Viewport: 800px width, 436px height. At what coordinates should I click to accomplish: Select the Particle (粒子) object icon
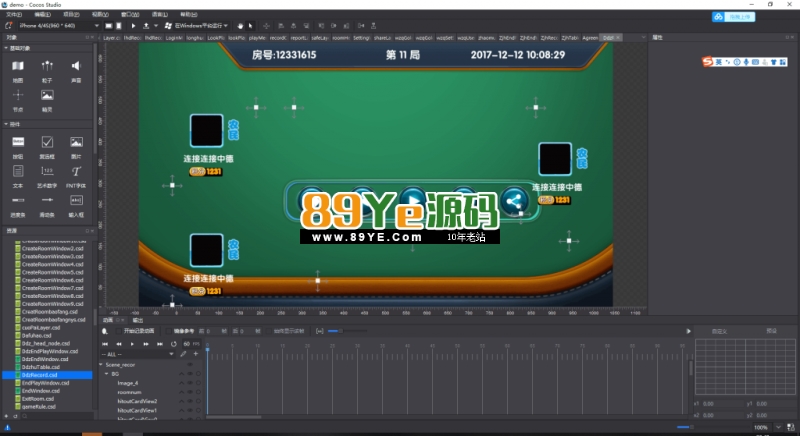click(47, 66)
